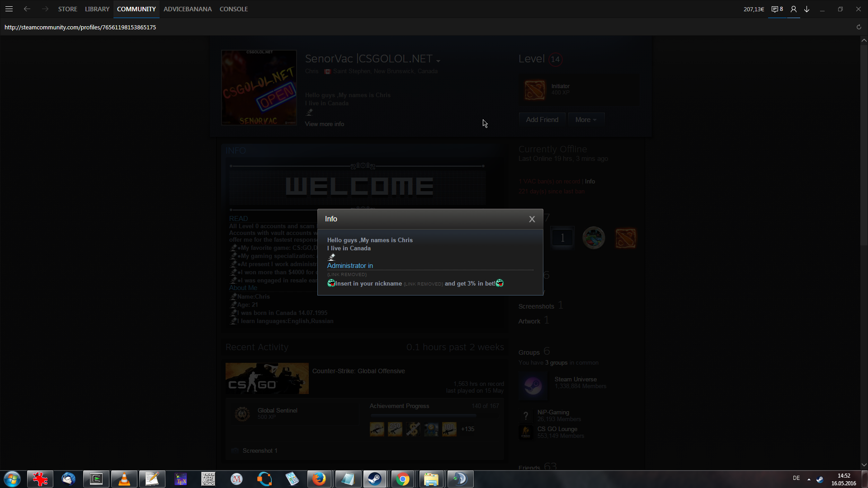Click the back navigation arrow

click(x=27, y=9)
